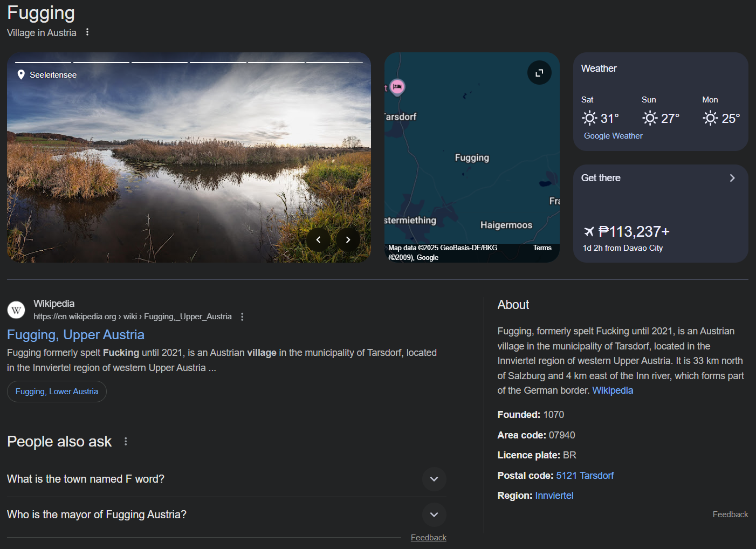Screen dimensions: 756x549
Task: Click the Saturday sunny weather icon
Action: [x=589, y=118]
